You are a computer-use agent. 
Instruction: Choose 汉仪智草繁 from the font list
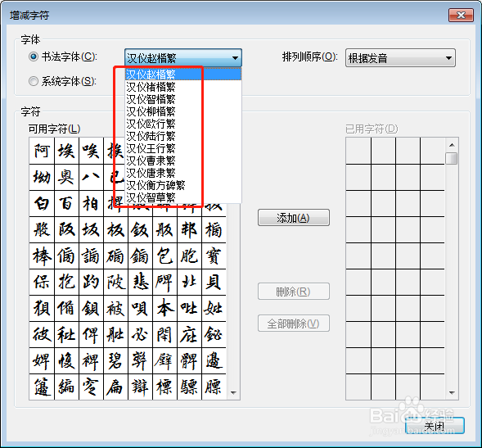183,197
